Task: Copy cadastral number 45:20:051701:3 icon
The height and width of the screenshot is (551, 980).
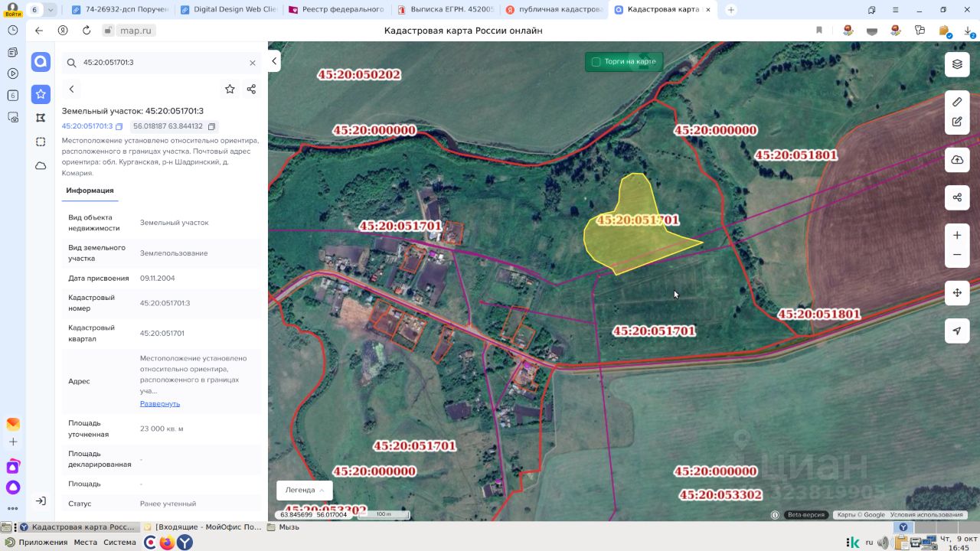Action: click(x=119, y=126)
